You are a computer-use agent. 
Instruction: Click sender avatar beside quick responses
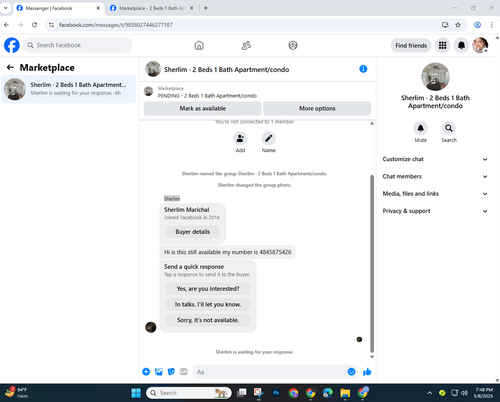click(x=151, y=327)
